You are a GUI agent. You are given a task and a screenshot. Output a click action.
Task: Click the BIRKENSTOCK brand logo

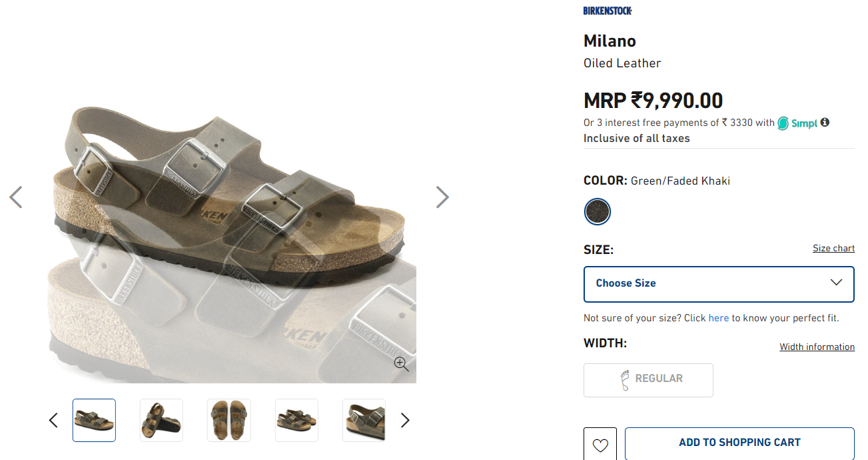point(607,10)
